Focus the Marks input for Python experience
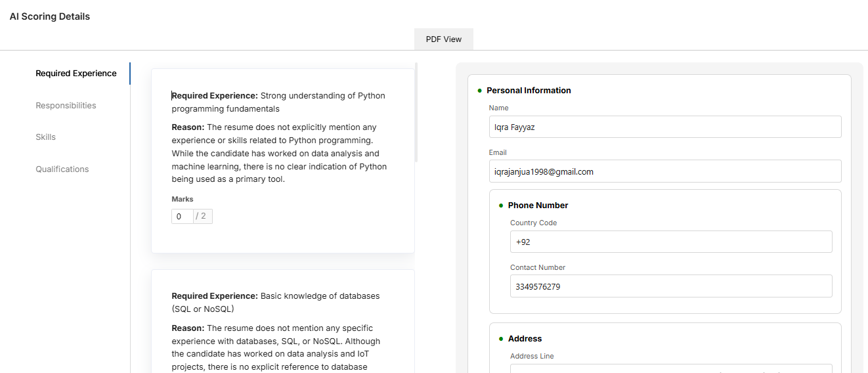 tap(182, 216)
